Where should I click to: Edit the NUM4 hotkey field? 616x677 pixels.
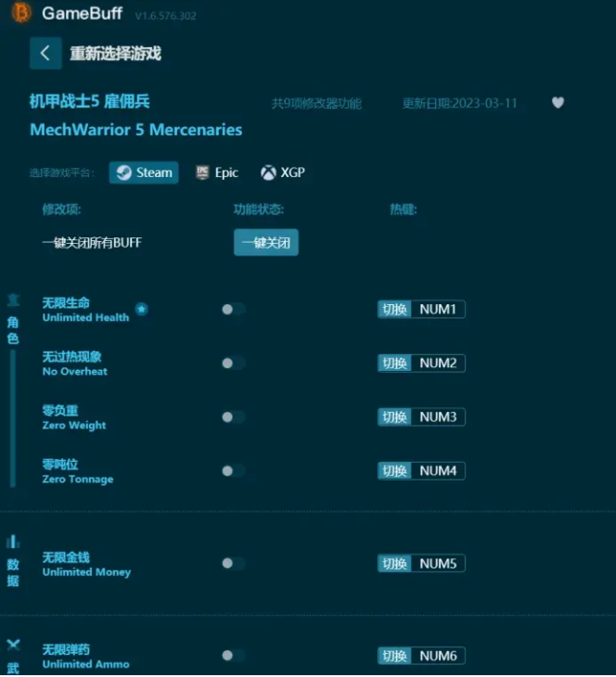pyautogui.click(x=438, y=470)
